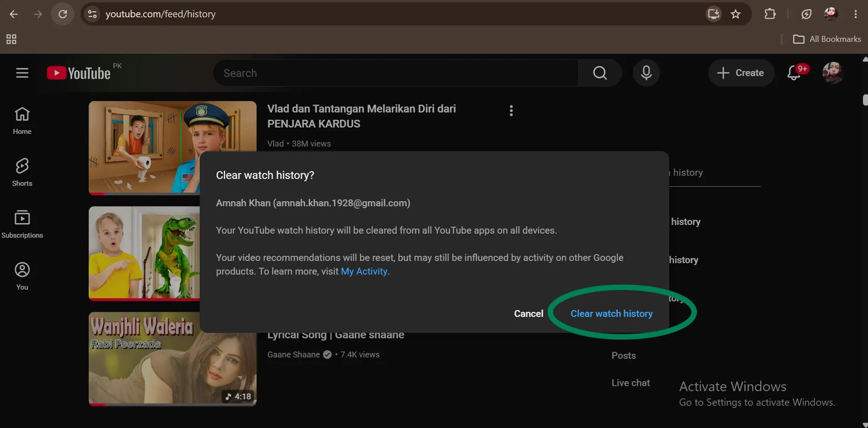Open YouTube account avatar menu
This screenshot has width=868, height=428.
(x=833, y=73)
